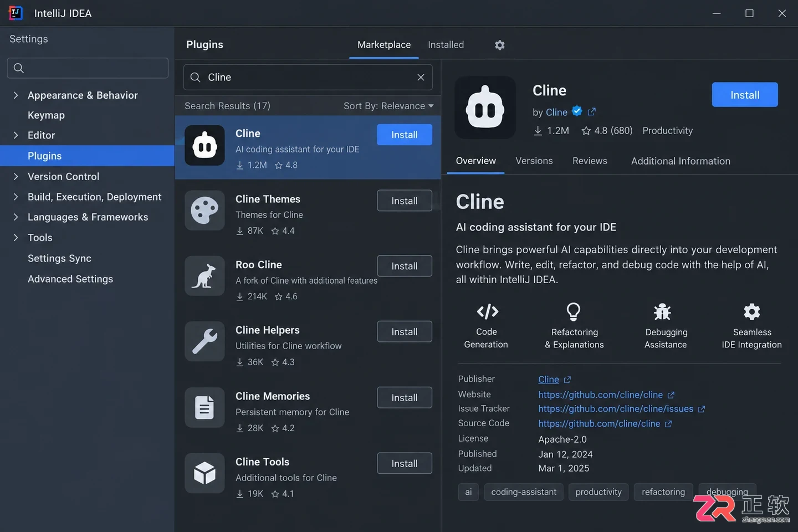Switch to the Marketplace tab
This screenshot has width=798, height=532.
tap(384, 45)
